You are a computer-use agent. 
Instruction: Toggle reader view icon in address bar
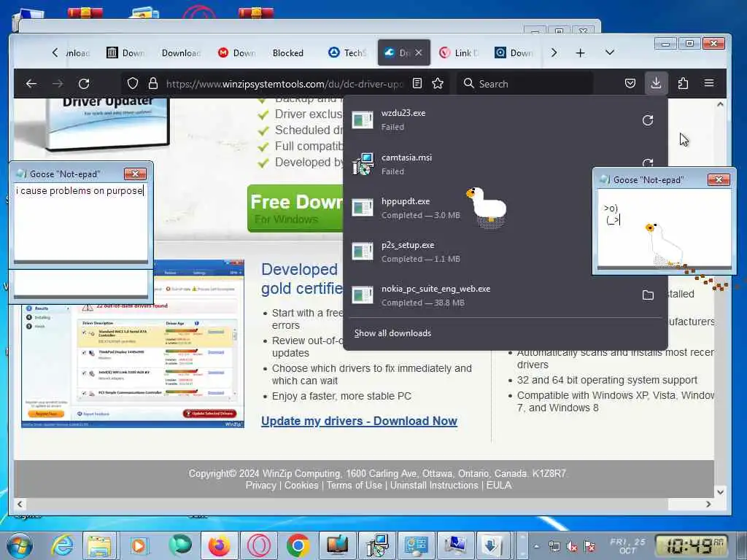point(417,84)
